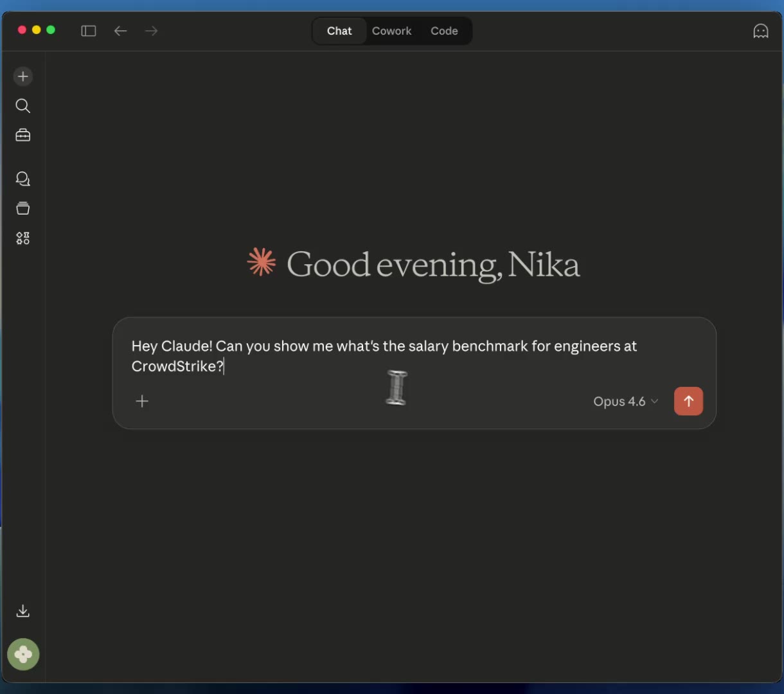The width and height of the screenshot is (784, 694).
Task: Go forward using the right arrow
Action: [151, 31]
